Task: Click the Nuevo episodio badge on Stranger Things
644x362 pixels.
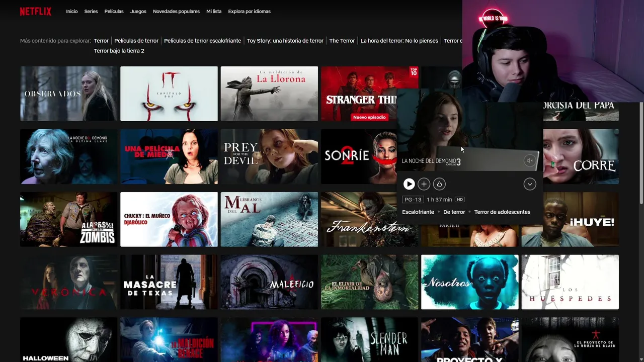Action: click(369, 117)
